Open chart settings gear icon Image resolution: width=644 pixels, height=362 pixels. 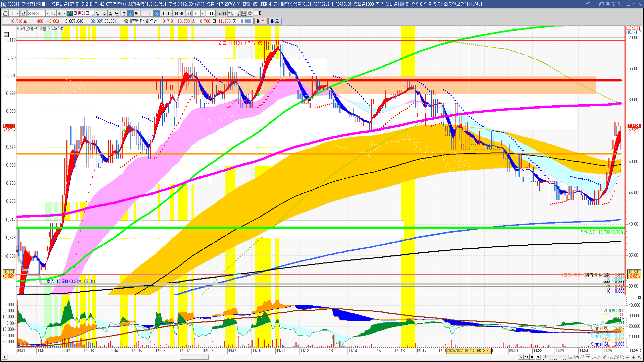point(250,13)
